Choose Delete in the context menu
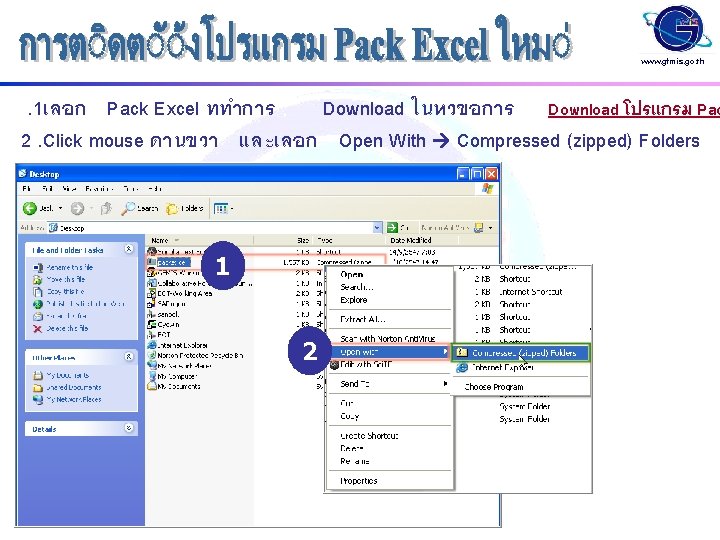Image resolution: width=720 pixels, height=540 pixels. point(390,448)
